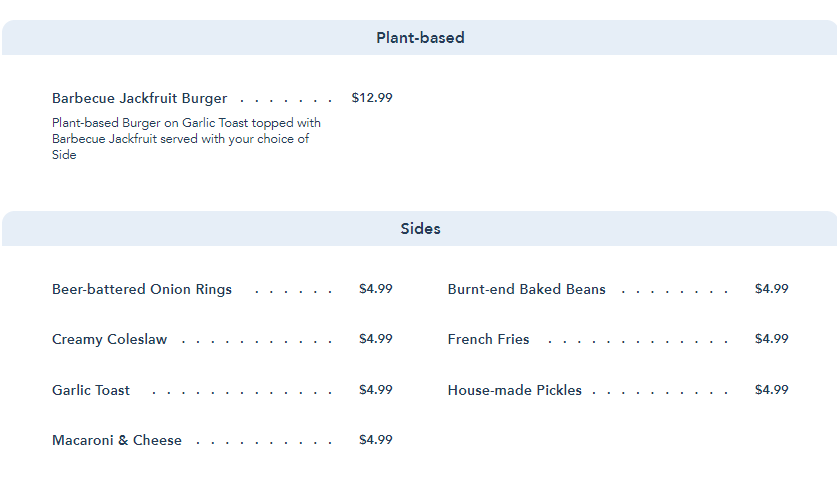Pick the Macaroni & Cheese side
The image size is (837, 495).
coord(117,440)
